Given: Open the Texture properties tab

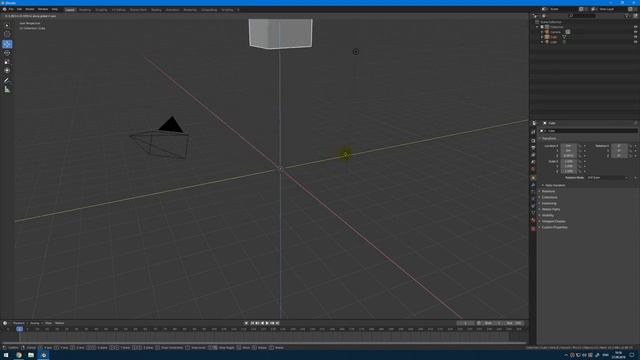Looking at the screenshot, I should click(x=533, y=229).
